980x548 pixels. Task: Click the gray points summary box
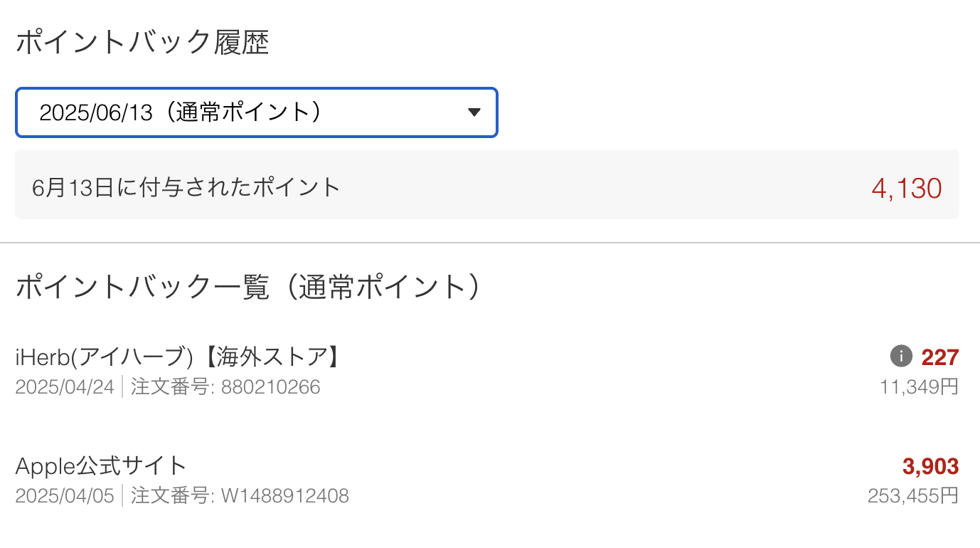click(x=569, y=185)
